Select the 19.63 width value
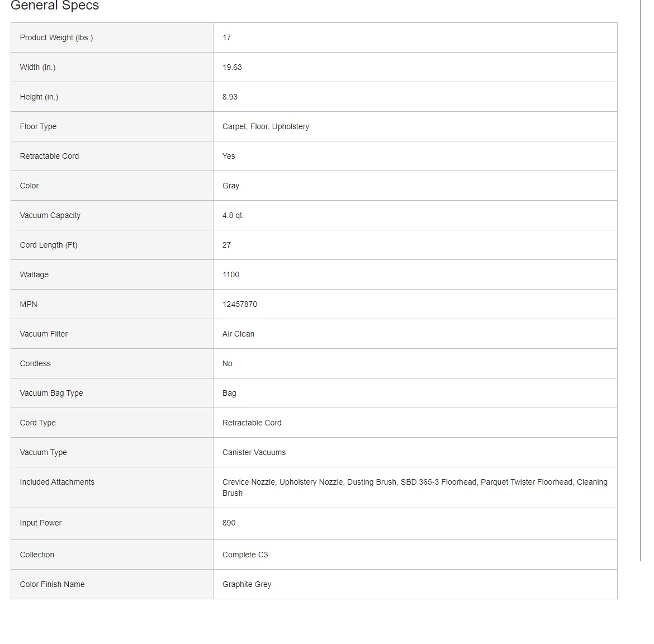The width and height of the screenshot is (654, 644). 232,67
